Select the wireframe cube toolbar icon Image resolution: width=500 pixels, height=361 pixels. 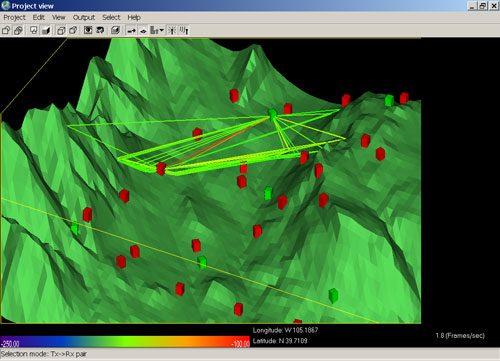[x=61, y=31]
